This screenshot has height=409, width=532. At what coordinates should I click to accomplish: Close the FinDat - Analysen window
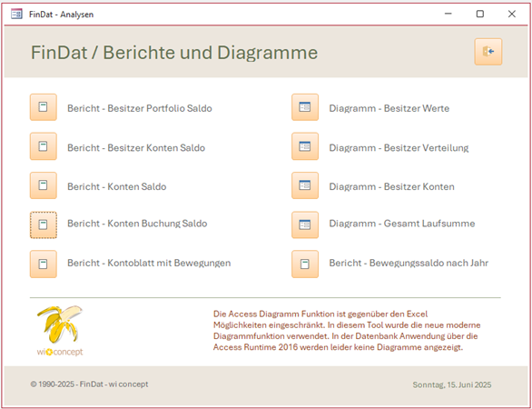512,14
